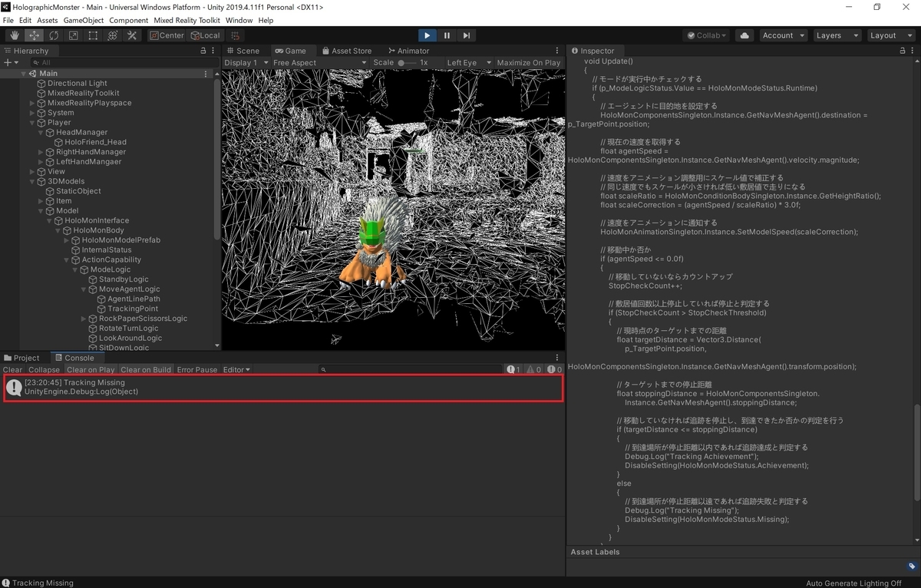
Task: Expand the MixedRealityPlayspace node
Action: point(32,103)
